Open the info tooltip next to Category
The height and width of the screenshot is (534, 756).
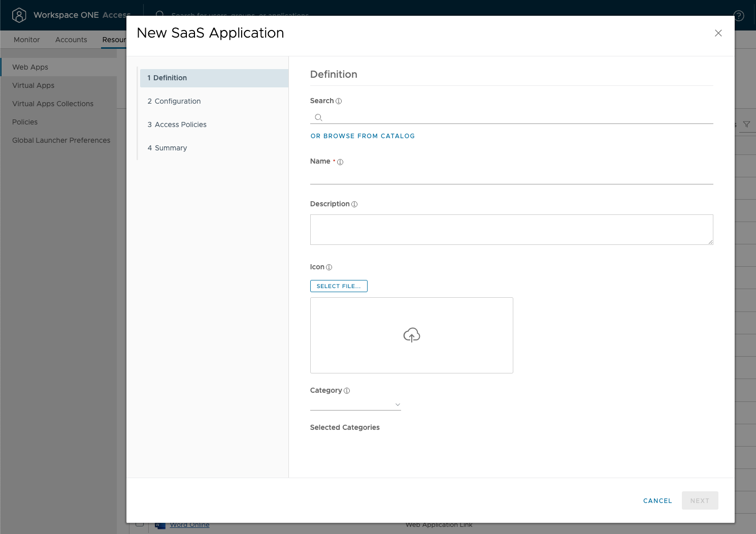[x=347, y=390]
